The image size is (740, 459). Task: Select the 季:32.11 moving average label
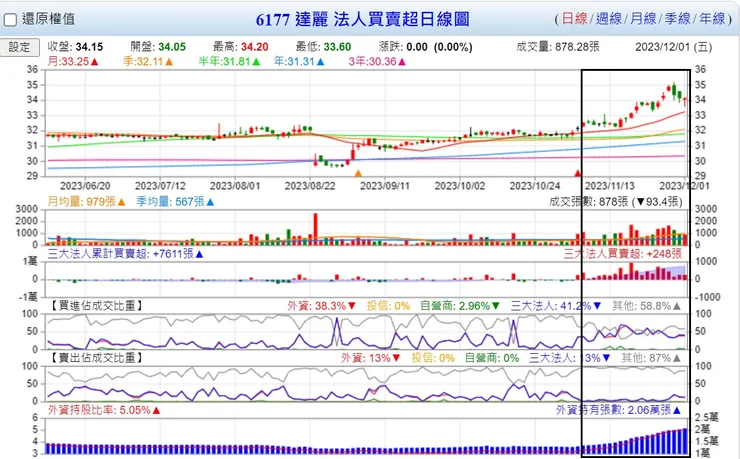click(148, 61)
